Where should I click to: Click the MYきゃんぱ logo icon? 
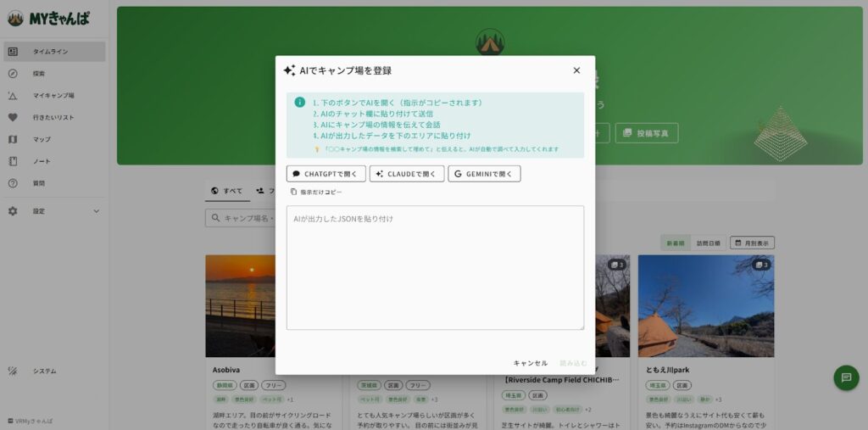pos(15,18)
